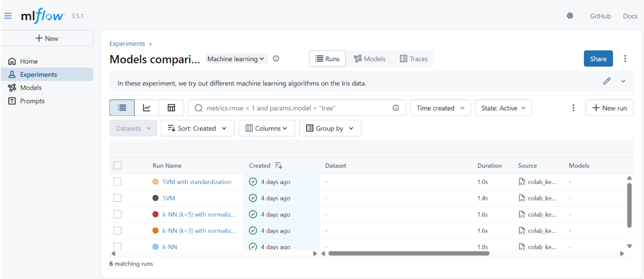
Task: Click the success status icon for the SVM run
Action: (253, 198)
